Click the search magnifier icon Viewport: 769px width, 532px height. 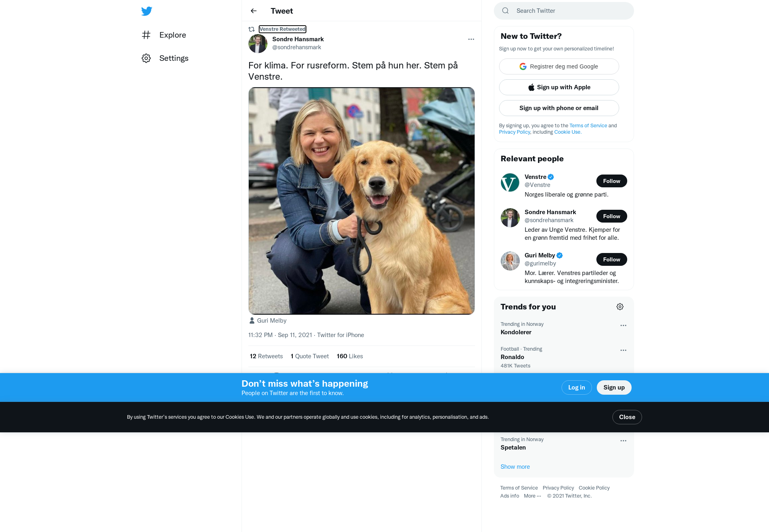pyautogui.click(x=505, y=11)
